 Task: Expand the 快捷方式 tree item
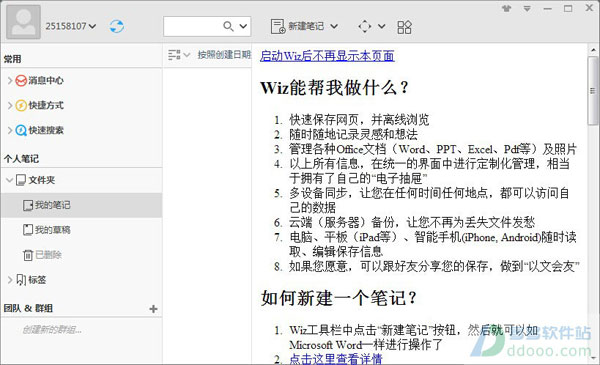[x=10, y=105]
